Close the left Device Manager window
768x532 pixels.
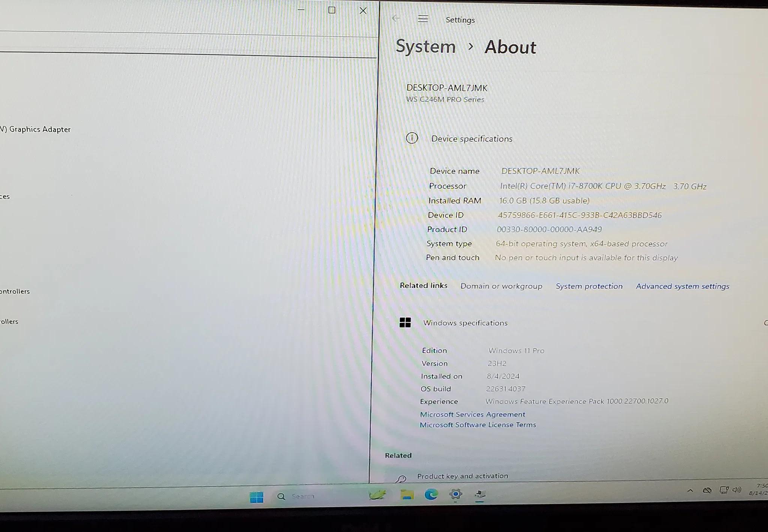[363, 11]
